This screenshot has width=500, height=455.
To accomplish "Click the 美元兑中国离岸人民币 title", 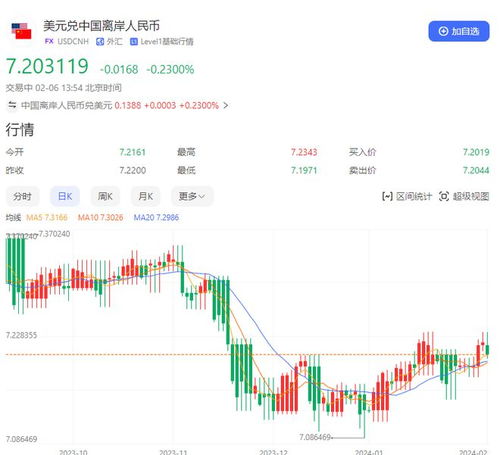I will click(101, 26).
